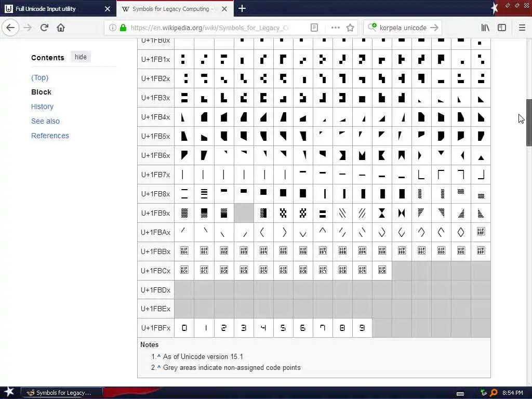This screenshot has width=532, height=399.
Task: Click 'Grey areas indicate non-assigned code points'
Action: [x=232, y=367]
